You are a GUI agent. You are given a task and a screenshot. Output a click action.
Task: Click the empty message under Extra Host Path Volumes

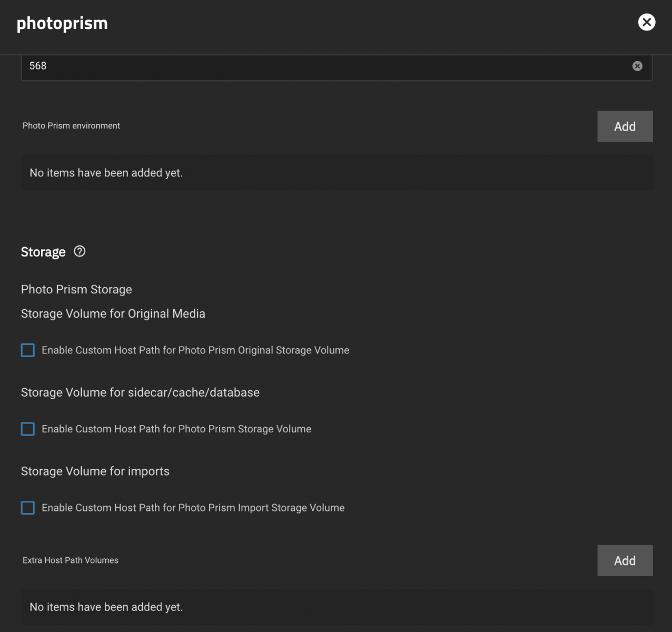(106, 607)
